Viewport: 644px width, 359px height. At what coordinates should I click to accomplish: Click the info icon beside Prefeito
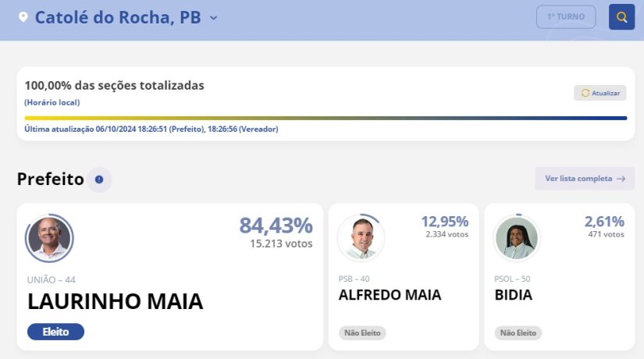tap(99, 179)
